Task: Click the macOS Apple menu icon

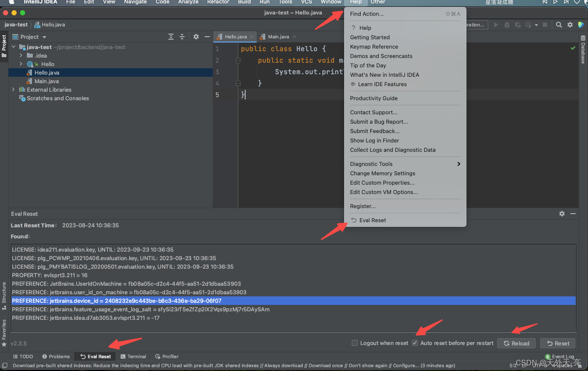Action: [12, 2]
